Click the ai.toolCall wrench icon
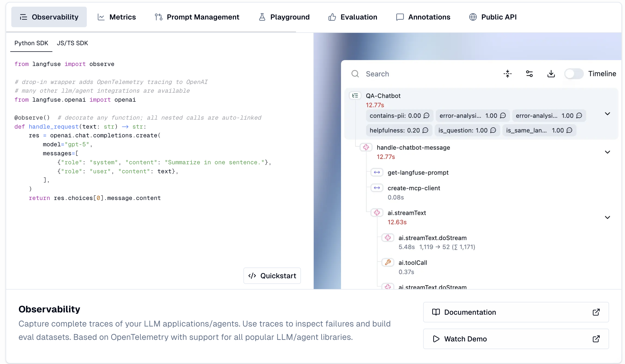This screenshot has width=625, height=364. pos(388,262)
